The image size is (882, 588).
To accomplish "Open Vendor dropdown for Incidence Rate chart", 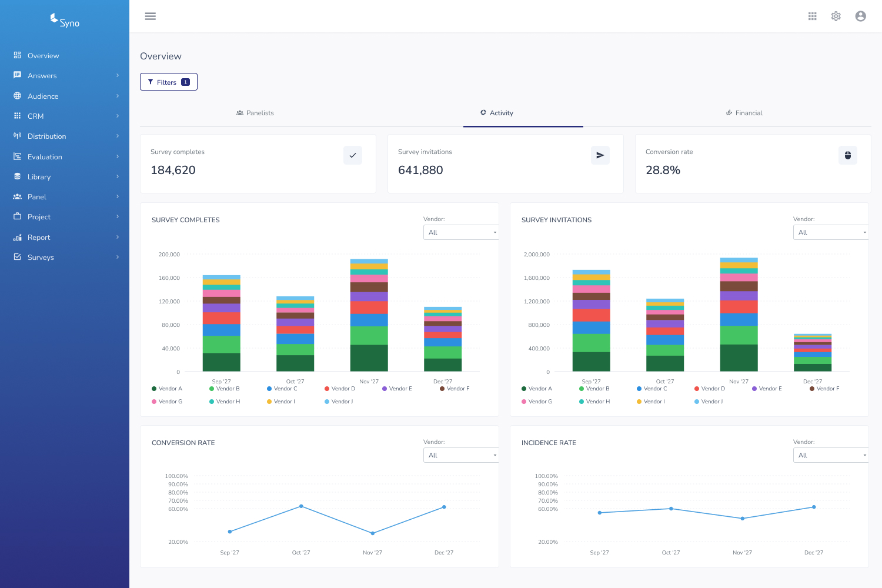I will pos(831,455).
